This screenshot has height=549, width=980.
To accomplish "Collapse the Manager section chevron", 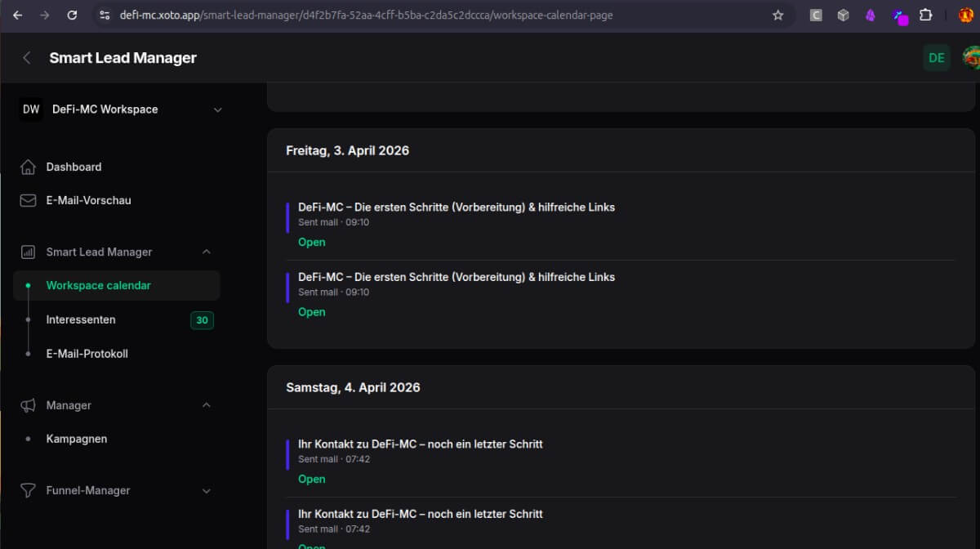I will tap(207, 405).
